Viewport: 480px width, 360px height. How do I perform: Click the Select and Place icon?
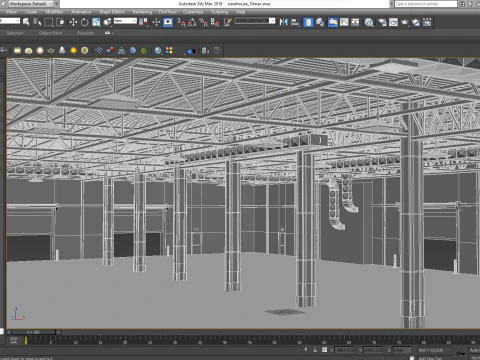point(107,22)
